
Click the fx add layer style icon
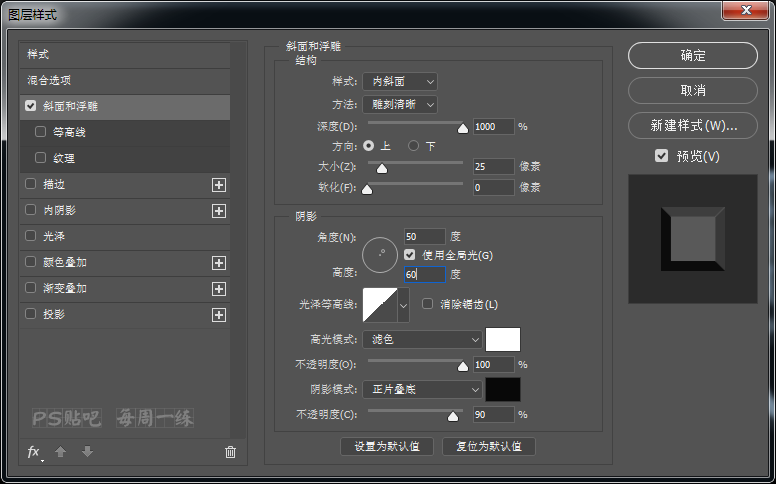33,452
